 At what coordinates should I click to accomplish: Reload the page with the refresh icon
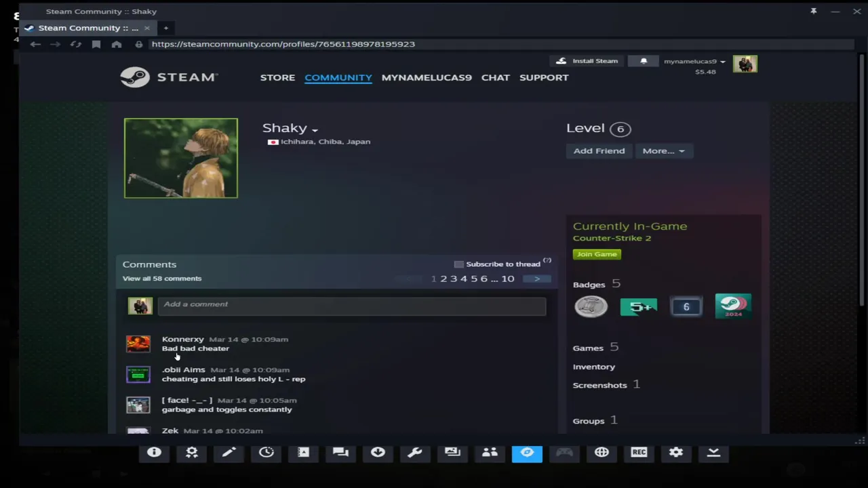pyautogui.click(x=76, y=44)
